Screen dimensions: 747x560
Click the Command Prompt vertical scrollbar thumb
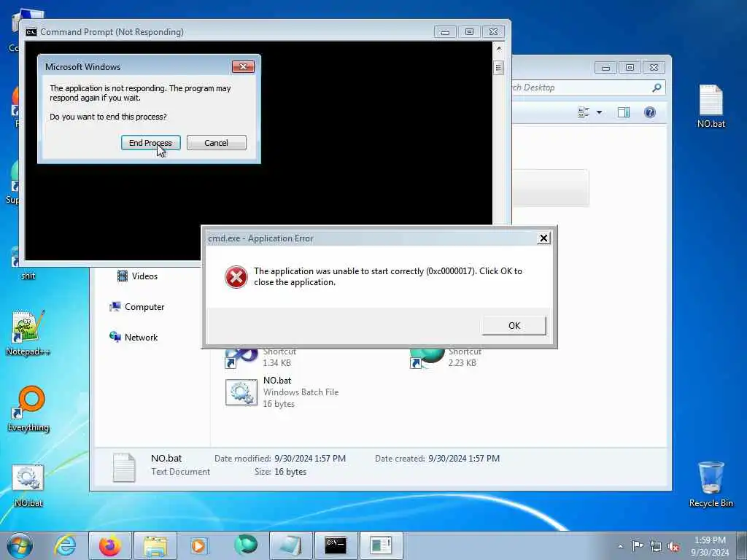pyautogui.click(x=499, y=68)
